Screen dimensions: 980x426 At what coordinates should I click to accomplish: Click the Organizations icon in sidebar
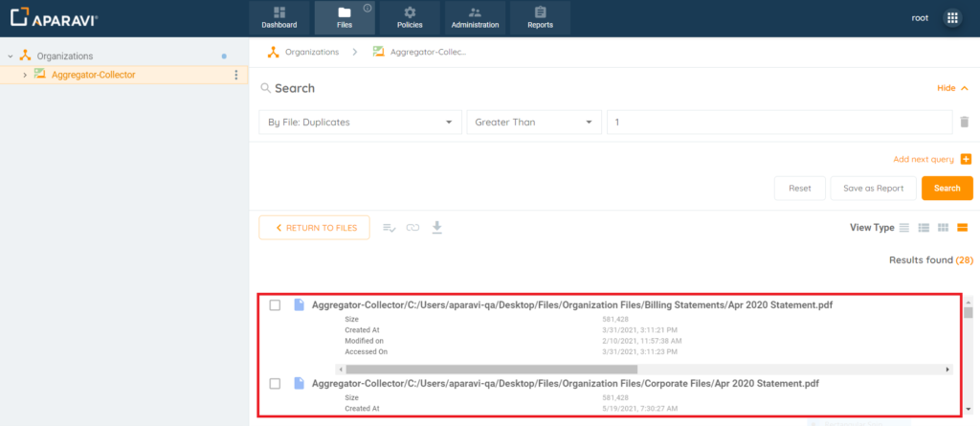point(25,56)
